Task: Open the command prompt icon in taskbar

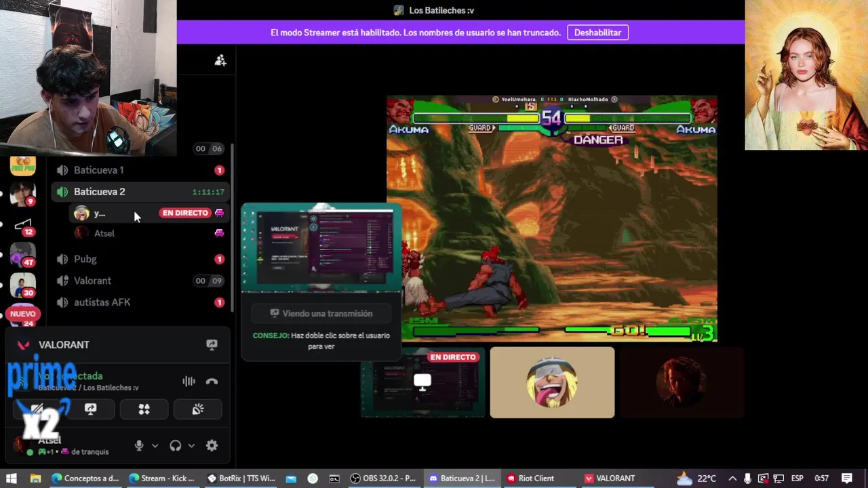Action: pyautogui.click(x=334, y=479)
